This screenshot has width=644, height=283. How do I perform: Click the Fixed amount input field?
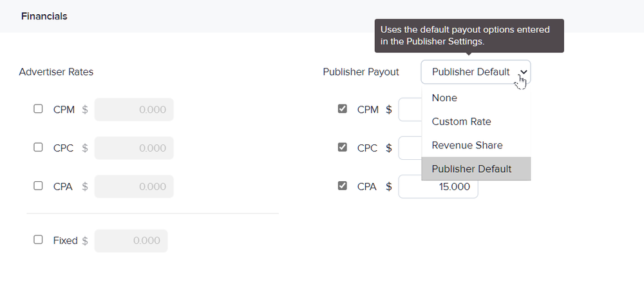[131, 240]
